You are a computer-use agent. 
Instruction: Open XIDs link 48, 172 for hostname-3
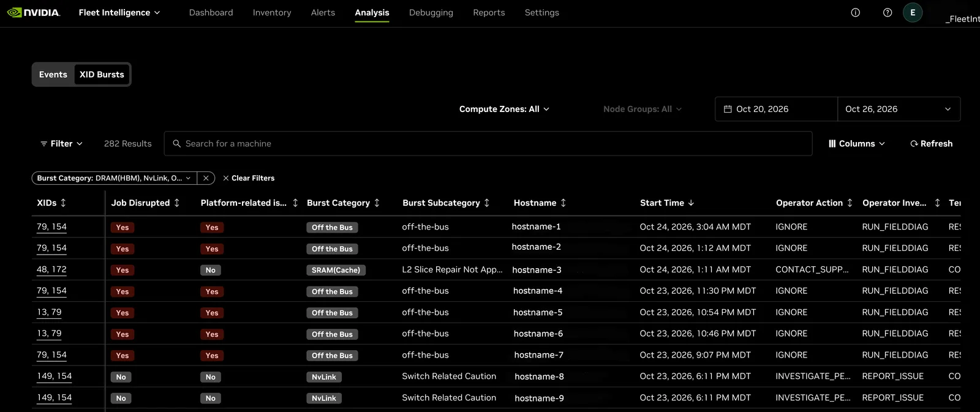(51, 269)
